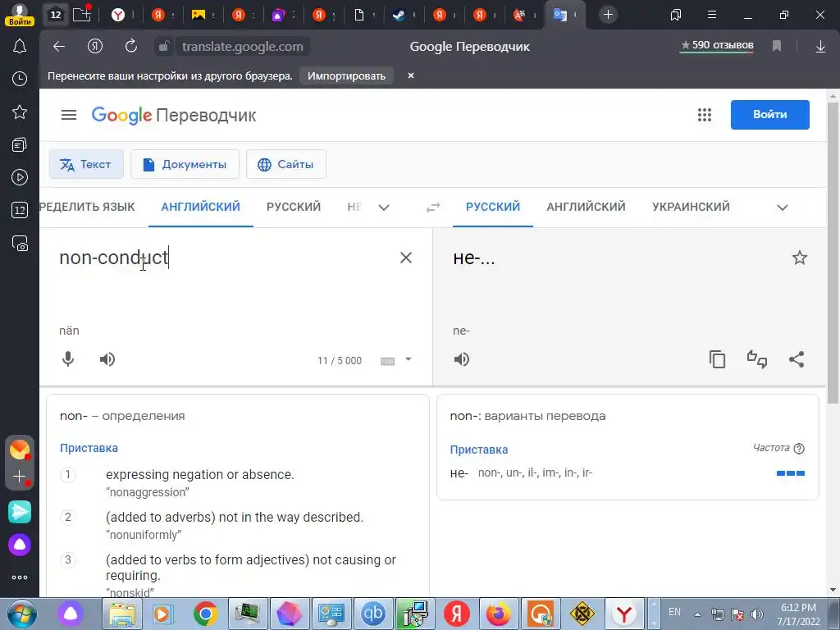Image resolution: width=840 pixels, height=630 pixels.
Task: Change EN input language indicator
Action: pos(674,612)
